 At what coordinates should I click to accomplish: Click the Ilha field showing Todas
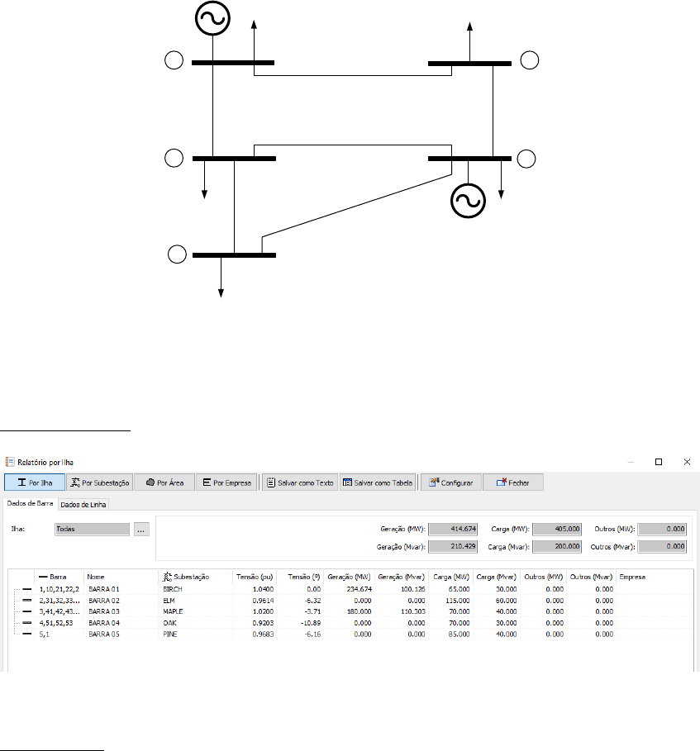pos(91,530)
